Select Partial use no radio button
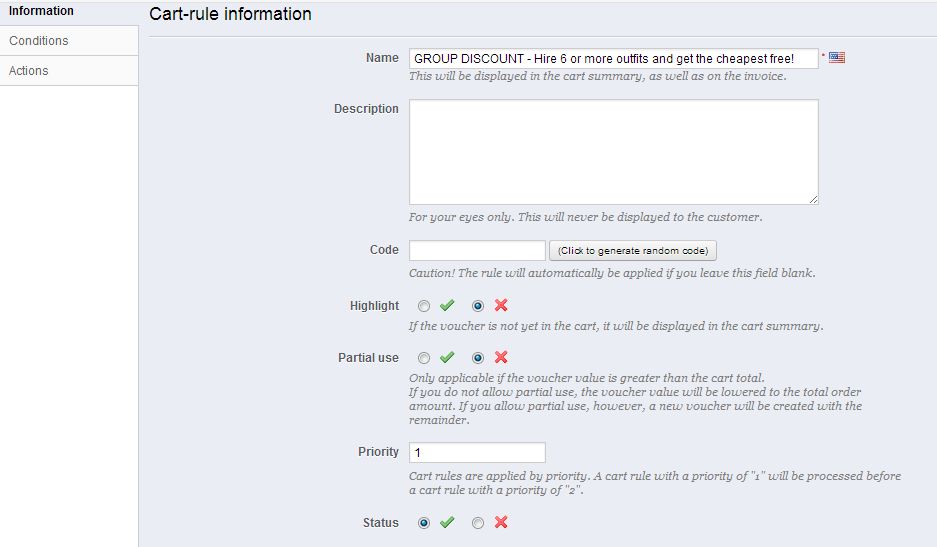Viewport: 937px width, 547px height. point(478,358)
